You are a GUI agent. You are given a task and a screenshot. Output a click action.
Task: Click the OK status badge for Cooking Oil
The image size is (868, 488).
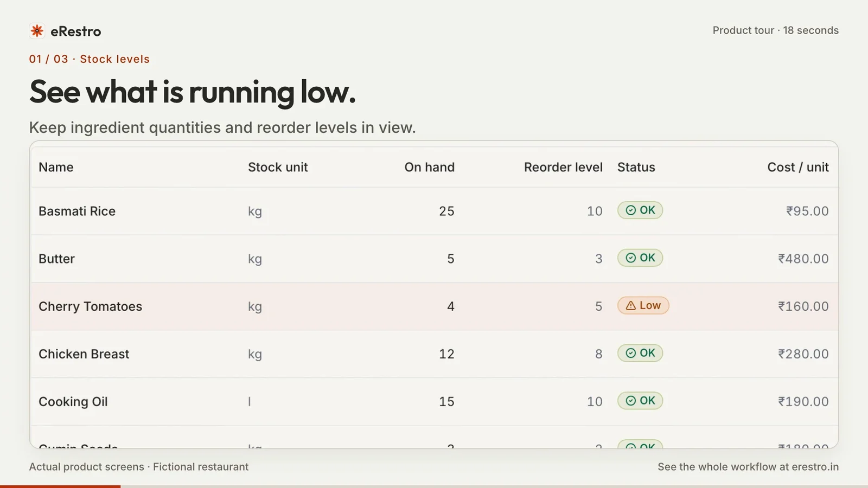(x=640, y=401)
